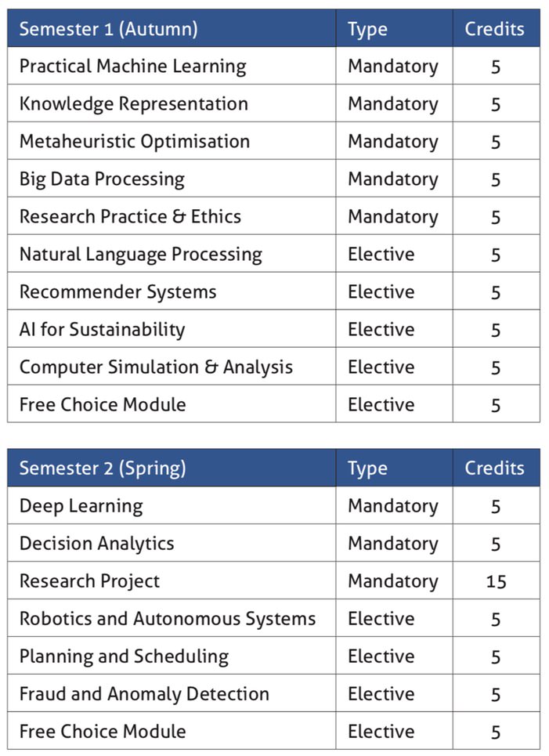
Task: Click on Big Data Processing
Action: [102, 179]
